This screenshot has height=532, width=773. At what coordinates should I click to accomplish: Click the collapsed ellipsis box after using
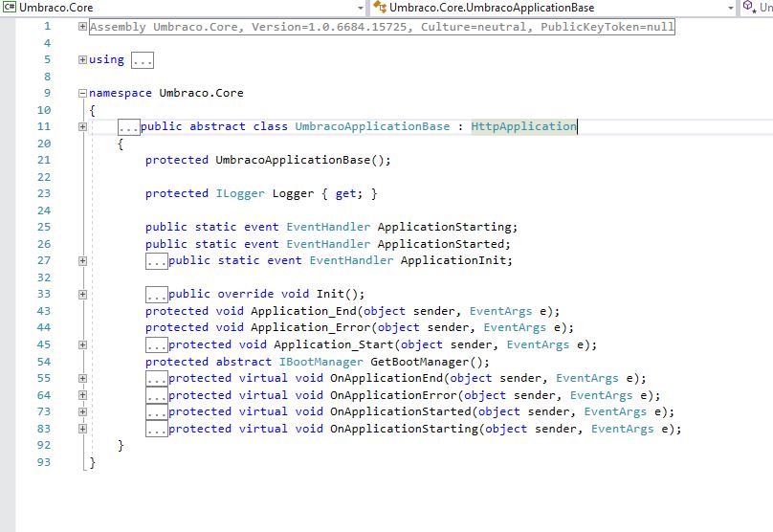point(143,60)
